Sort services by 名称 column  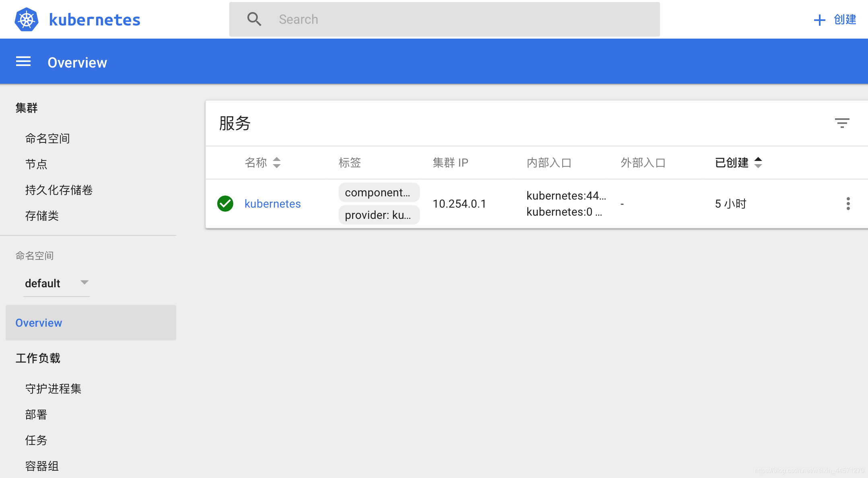tap(263, 163)
